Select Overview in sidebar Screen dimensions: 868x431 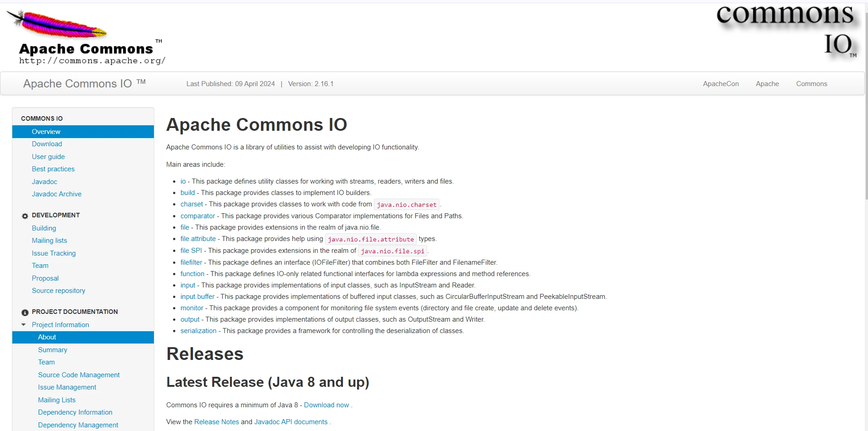[x=83, y=132]
